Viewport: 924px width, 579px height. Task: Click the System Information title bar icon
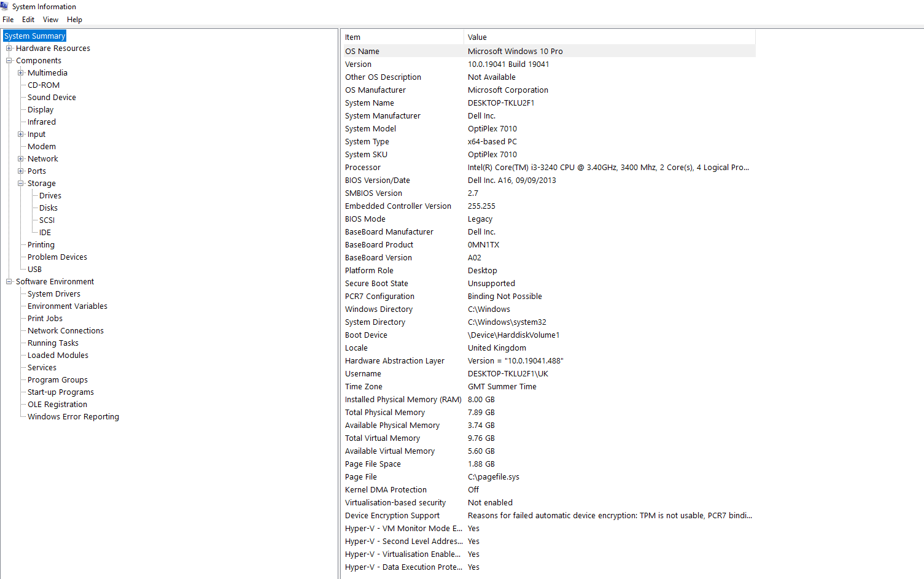click(4, 6)
